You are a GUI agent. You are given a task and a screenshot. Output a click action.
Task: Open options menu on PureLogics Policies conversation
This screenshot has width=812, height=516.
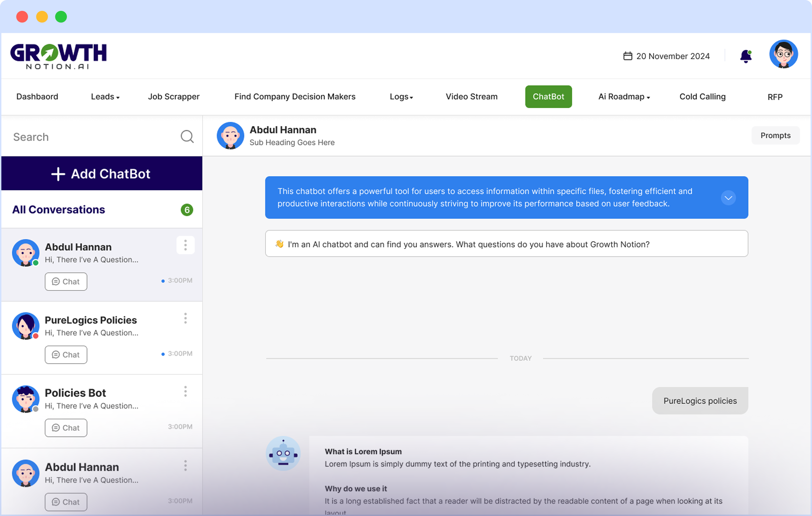[x=185, y=318]
